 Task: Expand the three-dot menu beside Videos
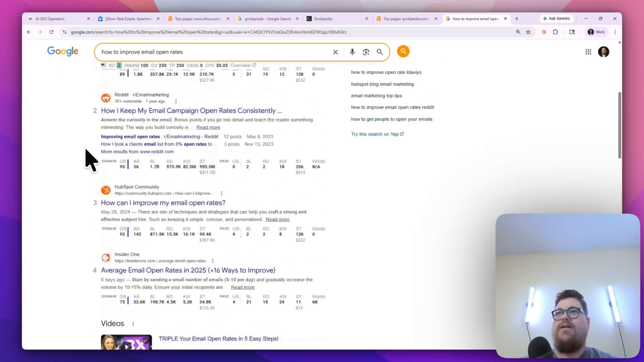coord(133,323)
